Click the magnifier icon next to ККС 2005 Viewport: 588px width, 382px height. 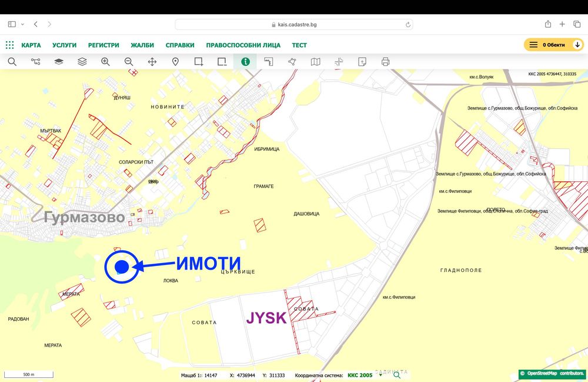pos(397,375)
